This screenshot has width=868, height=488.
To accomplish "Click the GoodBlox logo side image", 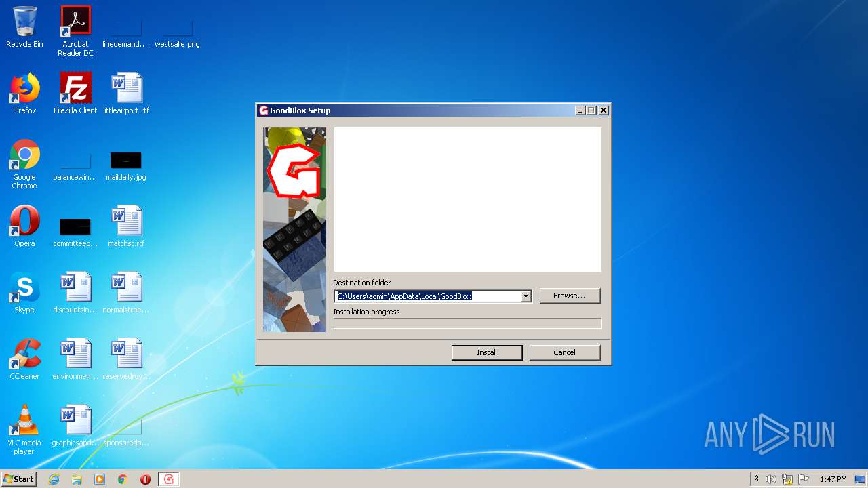I will (294, 230).
